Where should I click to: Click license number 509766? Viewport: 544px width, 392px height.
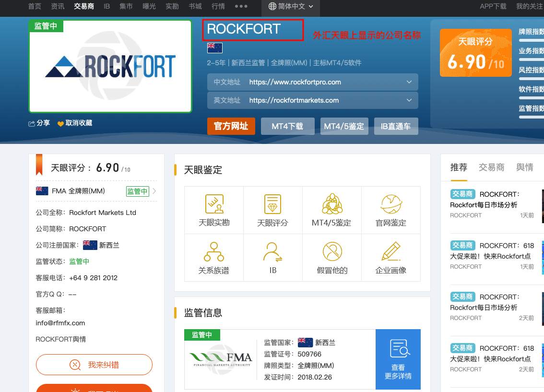point(309,354)
